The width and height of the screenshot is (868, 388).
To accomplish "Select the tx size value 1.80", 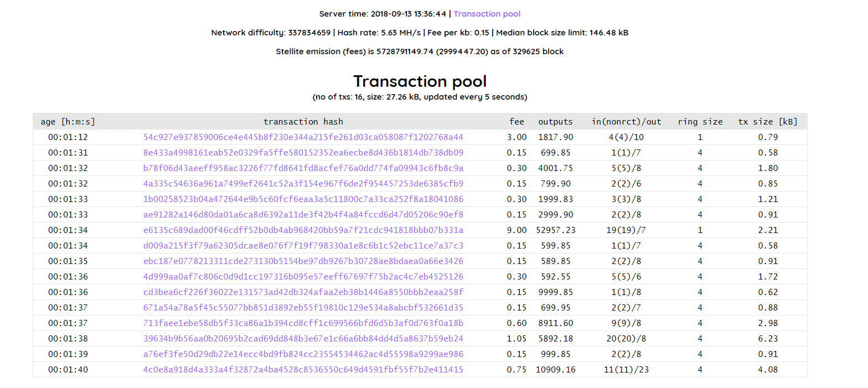I will pos(768,168).
